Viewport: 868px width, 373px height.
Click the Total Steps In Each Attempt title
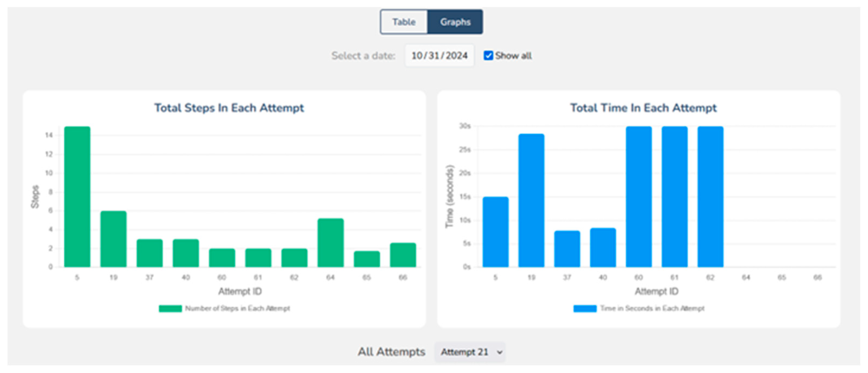click(229, 108)
